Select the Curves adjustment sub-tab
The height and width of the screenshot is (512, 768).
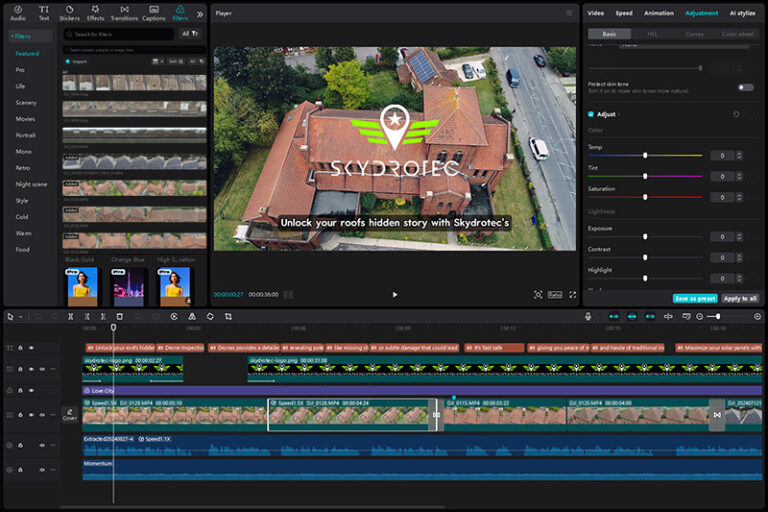(695, 34)
